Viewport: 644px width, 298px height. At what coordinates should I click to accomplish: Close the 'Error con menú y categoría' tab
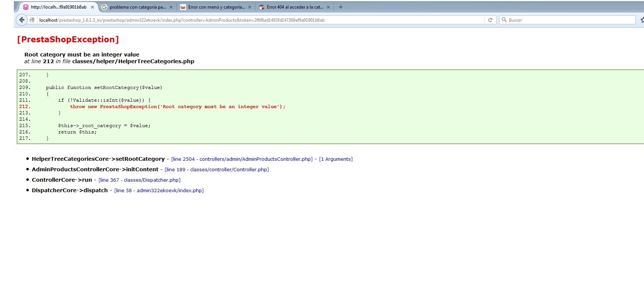tap(250, 7)
